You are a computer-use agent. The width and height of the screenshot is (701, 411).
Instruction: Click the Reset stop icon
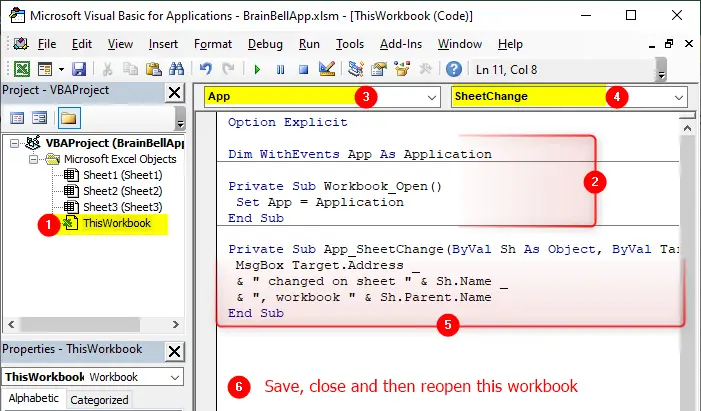click(304, 70)
